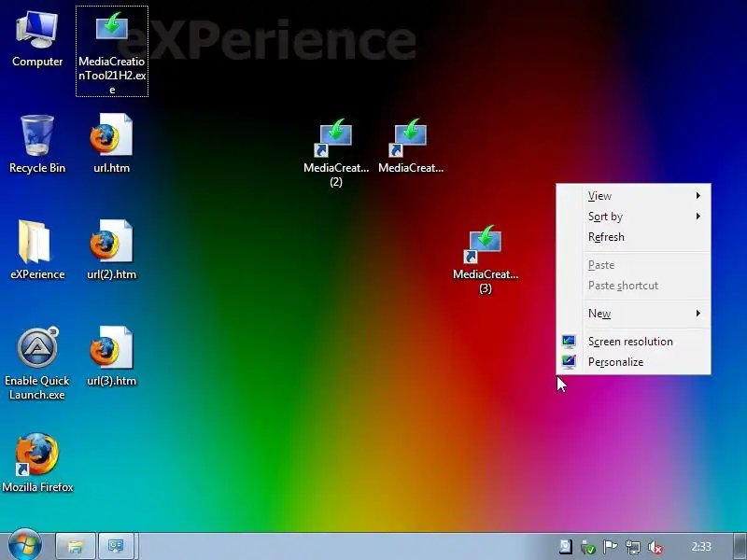Choose Paste from the context menu
The width and height of the screenshot is (747, 560).
point(634,265)
